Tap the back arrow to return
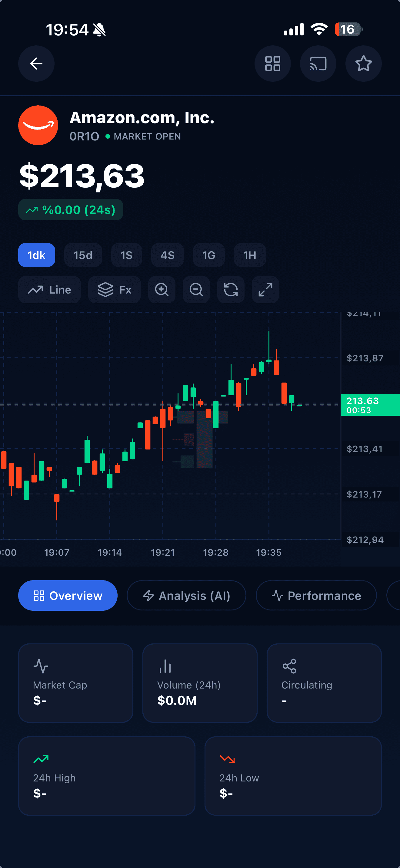This screenshot has height=868, width=400. (36, 64)
